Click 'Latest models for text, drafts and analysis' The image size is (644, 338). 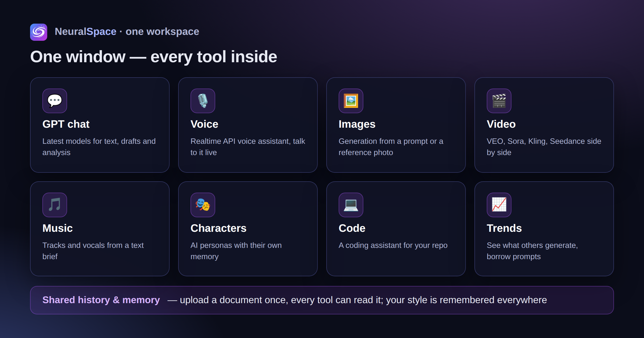click(x=99, y=147)
